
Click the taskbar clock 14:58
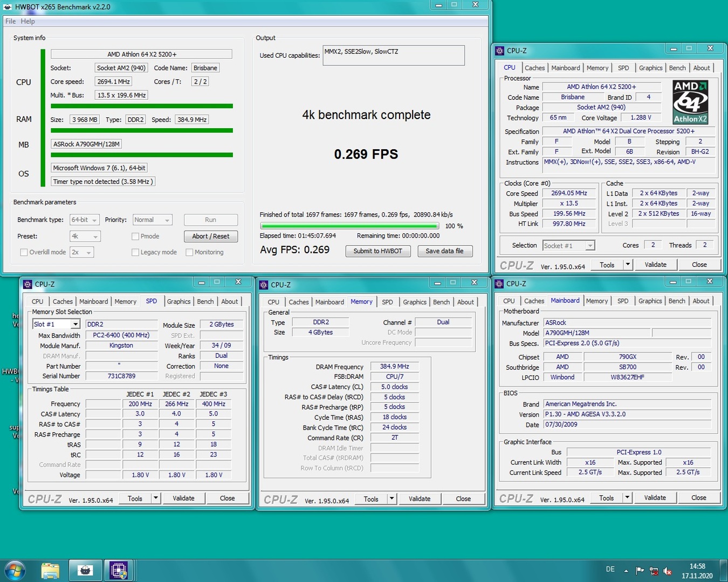[x=697, y=566]
